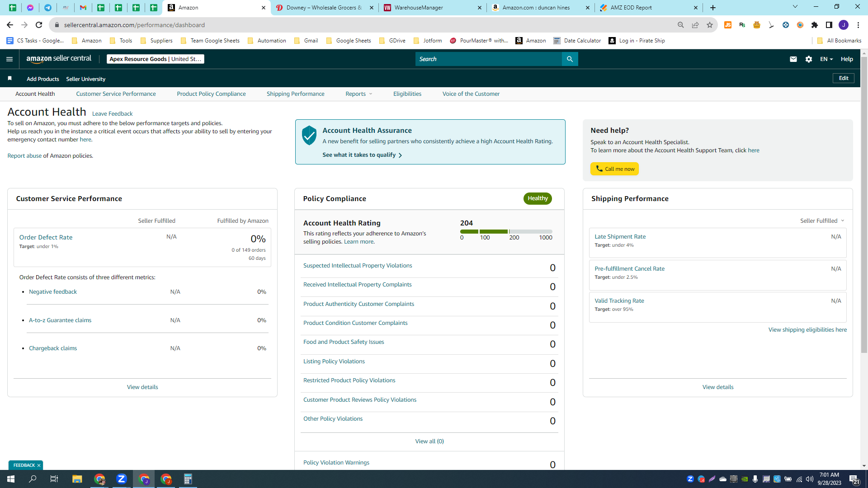The width and height of the screenshot is (868, 488).
Task: Click the search magnifier button
Action: tap(570, 59)
